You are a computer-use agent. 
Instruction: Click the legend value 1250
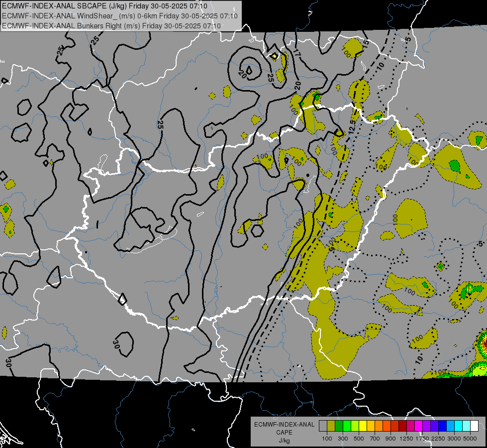point(406,439)
